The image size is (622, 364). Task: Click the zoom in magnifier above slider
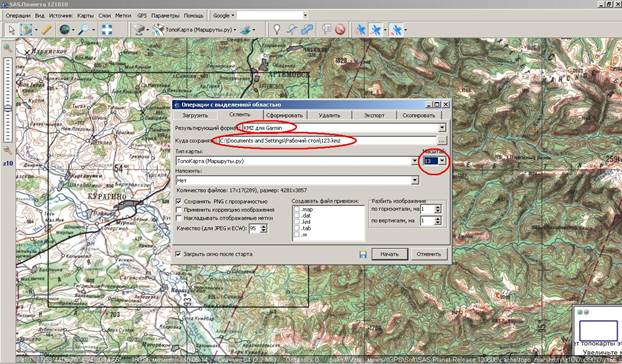[8, 48]
